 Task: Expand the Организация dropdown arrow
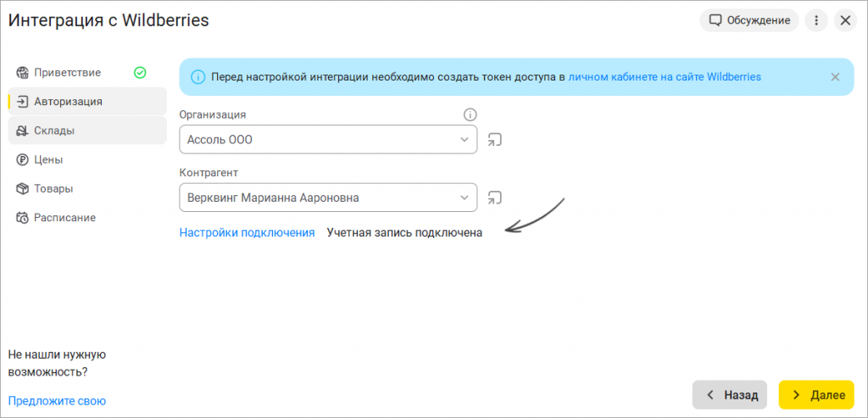[x=465, y=140]
